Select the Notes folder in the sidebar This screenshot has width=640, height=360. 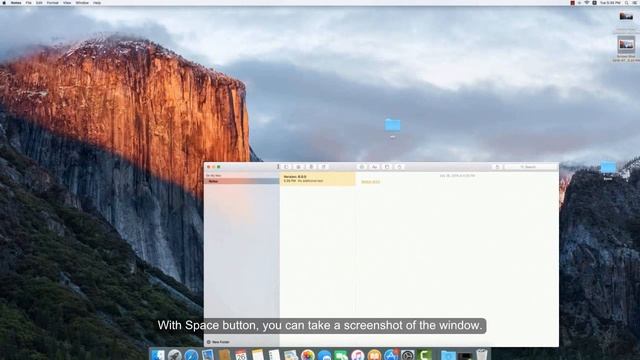(242, 181)
